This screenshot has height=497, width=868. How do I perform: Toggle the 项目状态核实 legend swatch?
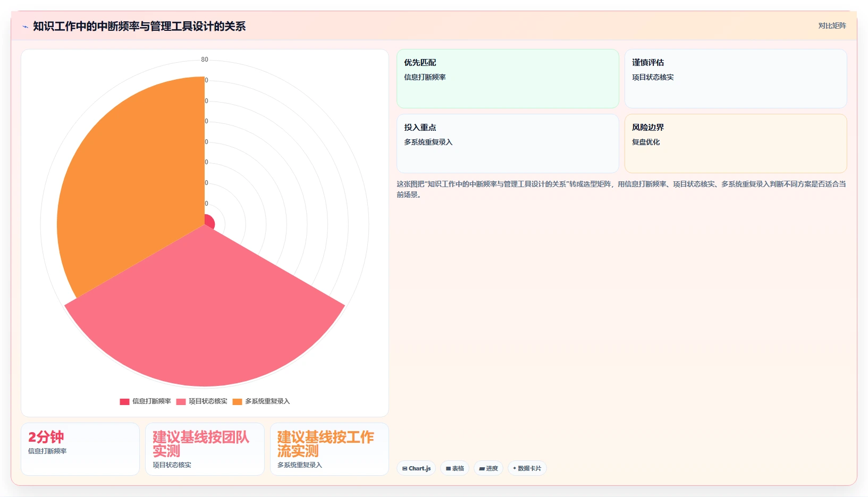[x=181, y=402]
